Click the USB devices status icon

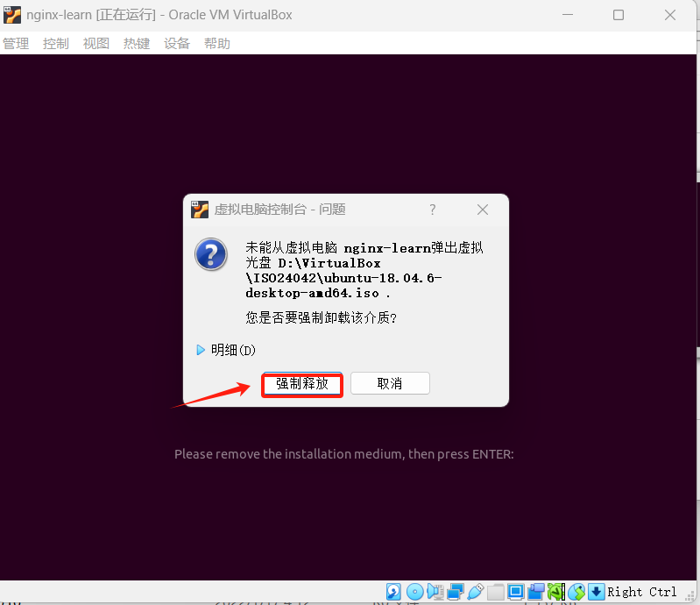click(x=476, y=592)
